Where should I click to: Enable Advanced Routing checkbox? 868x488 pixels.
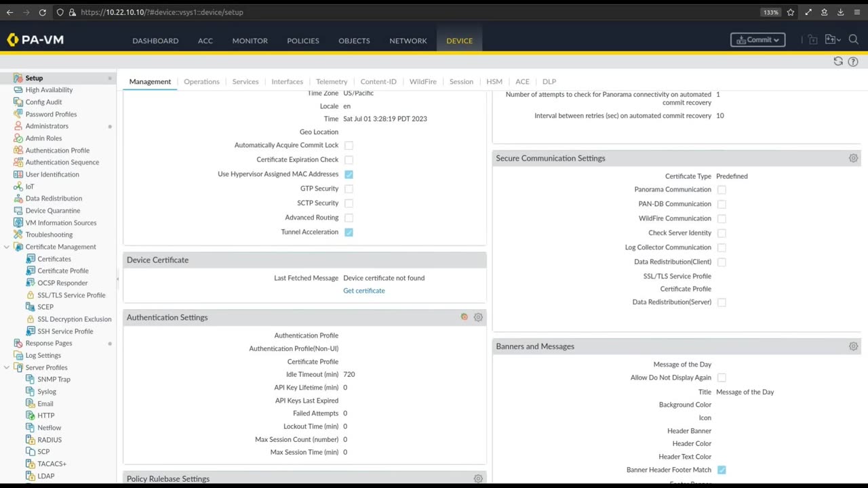(349, 218)
